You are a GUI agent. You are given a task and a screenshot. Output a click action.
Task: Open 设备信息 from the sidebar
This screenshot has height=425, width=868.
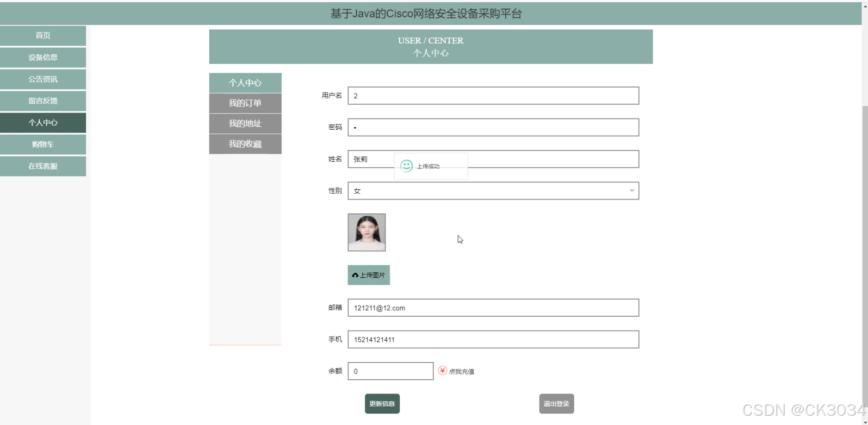pos(43,57)
